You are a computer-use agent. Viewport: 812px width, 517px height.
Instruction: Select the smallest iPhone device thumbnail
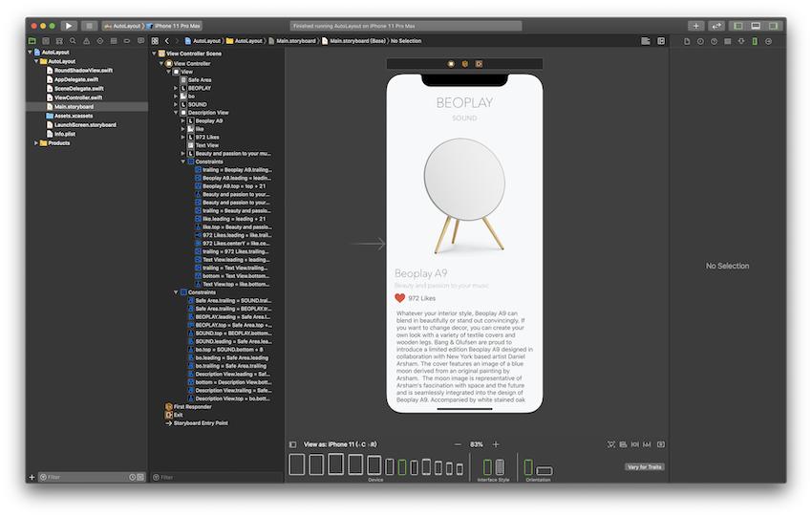pyautogui.click(x=459, y=469)
